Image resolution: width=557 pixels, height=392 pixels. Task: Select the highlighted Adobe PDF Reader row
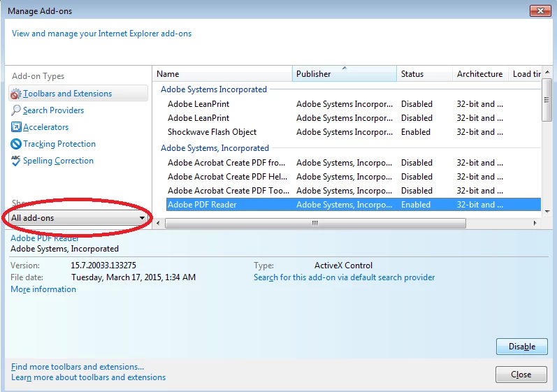[354, 205]
